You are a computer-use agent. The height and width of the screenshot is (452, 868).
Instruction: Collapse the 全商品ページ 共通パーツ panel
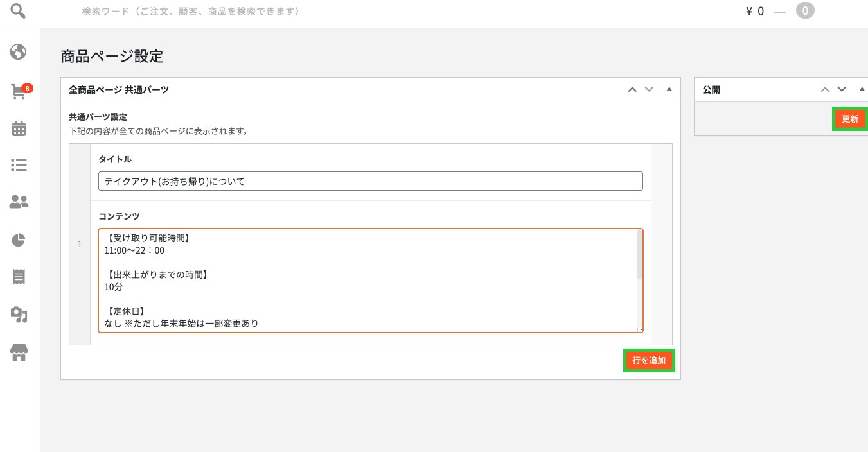(669, 89)
